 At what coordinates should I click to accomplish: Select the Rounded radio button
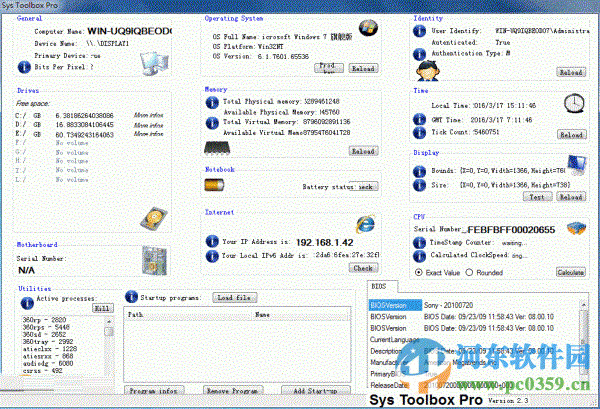click(x=469, y=272)
